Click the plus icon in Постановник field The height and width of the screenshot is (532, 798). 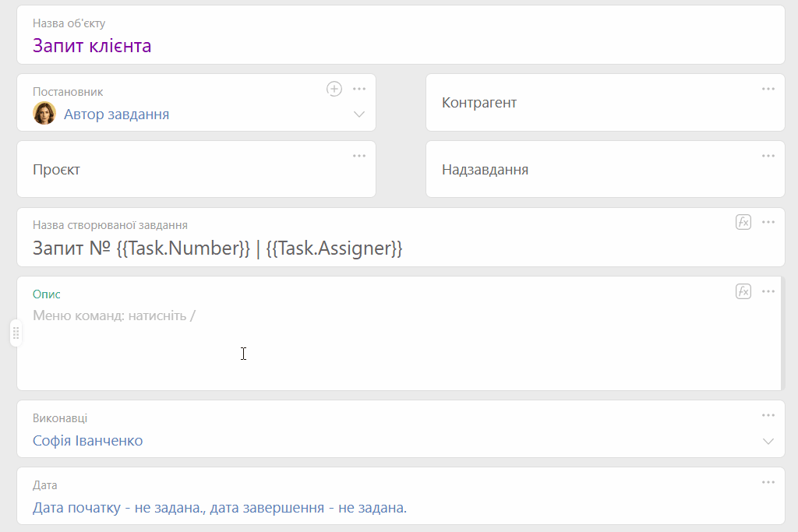pyautogui.click(x=334, y=89)
